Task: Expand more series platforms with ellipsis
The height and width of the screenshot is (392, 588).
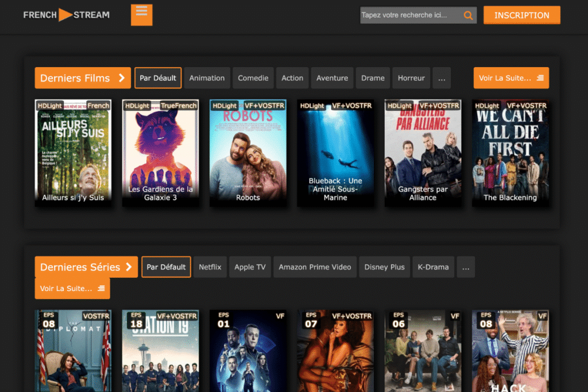Action: [466, 267]
